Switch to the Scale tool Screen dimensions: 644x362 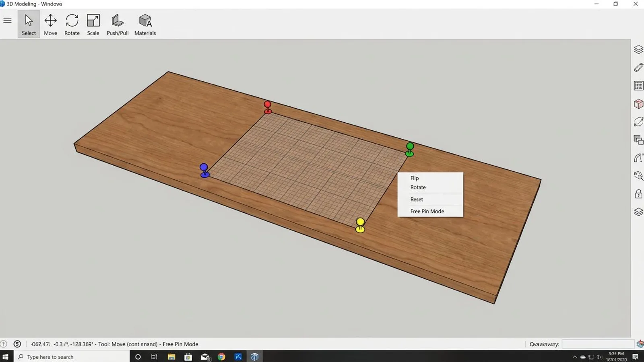tap(93, 25)
